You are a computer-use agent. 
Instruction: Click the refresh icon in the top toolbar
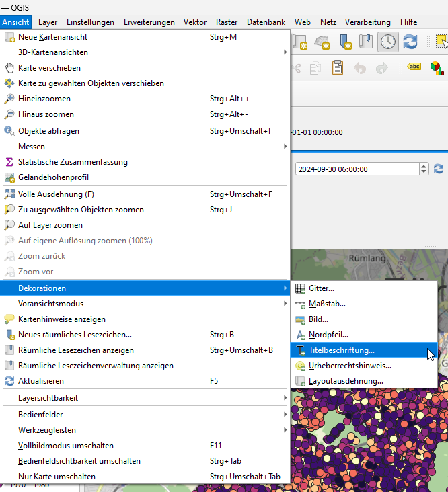coord(410,42)
